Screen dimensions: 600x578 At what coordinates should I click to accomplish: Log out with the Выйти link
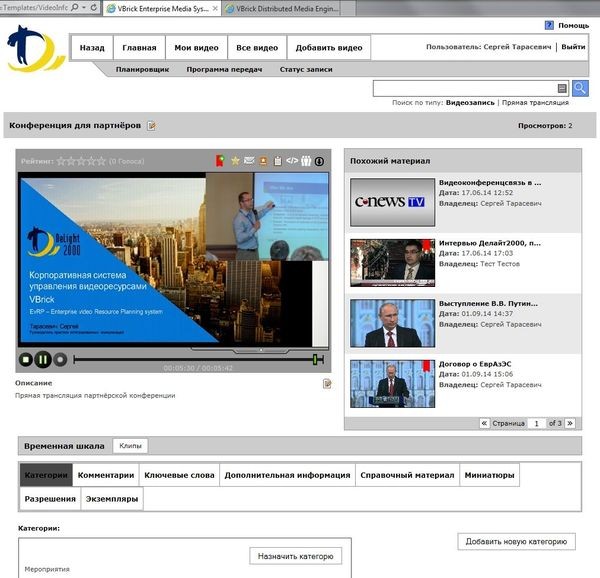573,47
